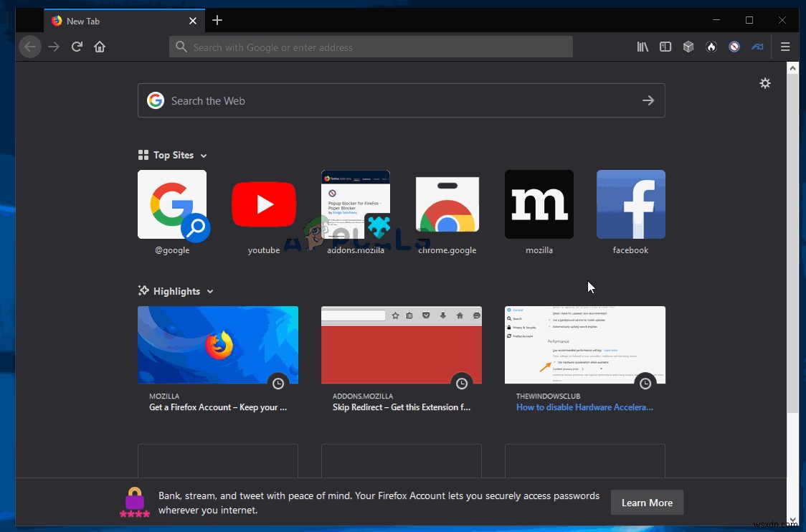806x532 pixels.
Task: Click the flame add-on icon
Action: click(x=711, y=47)
